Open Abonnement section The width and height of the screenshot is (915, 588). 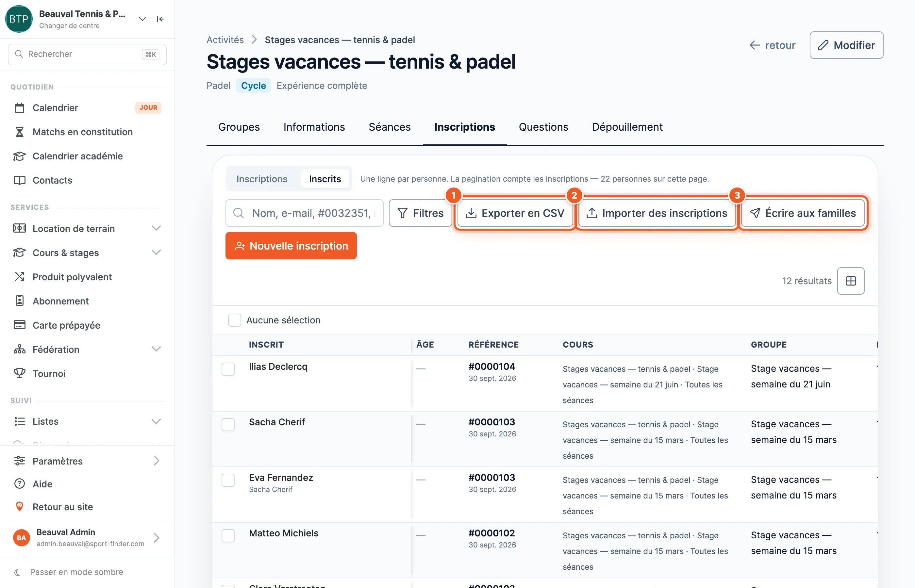(x=87, y=301)
